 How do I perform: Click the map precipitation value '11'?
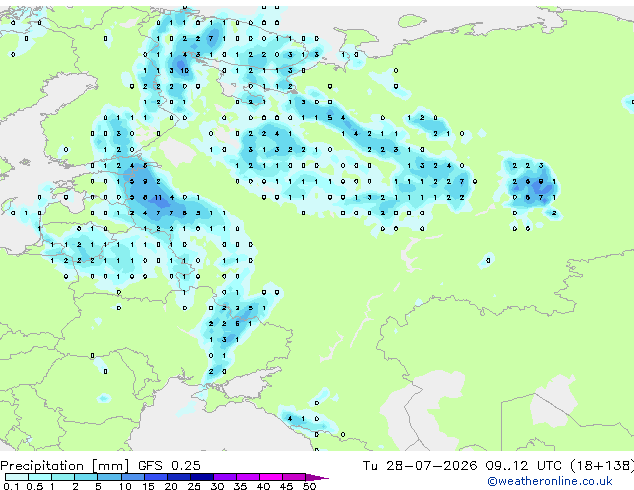pyautogui.click(x=158, y=197)
